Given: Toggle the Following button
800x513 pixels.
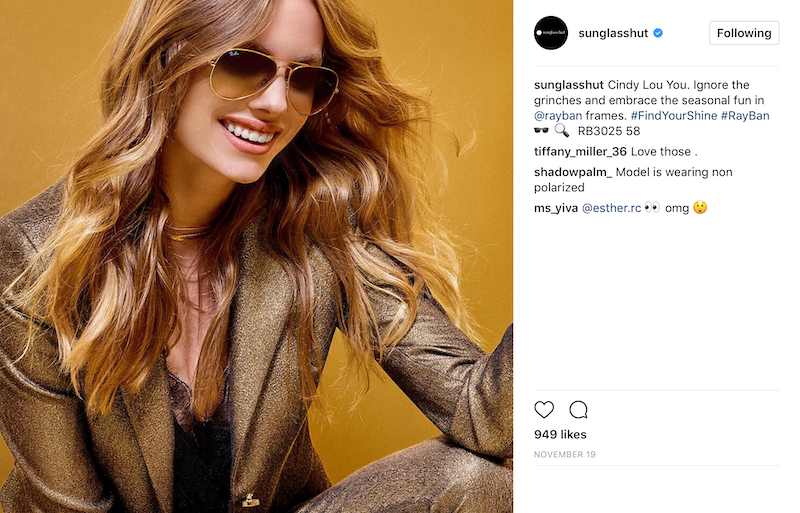Looking at the screenshot, I should [744, 33].
